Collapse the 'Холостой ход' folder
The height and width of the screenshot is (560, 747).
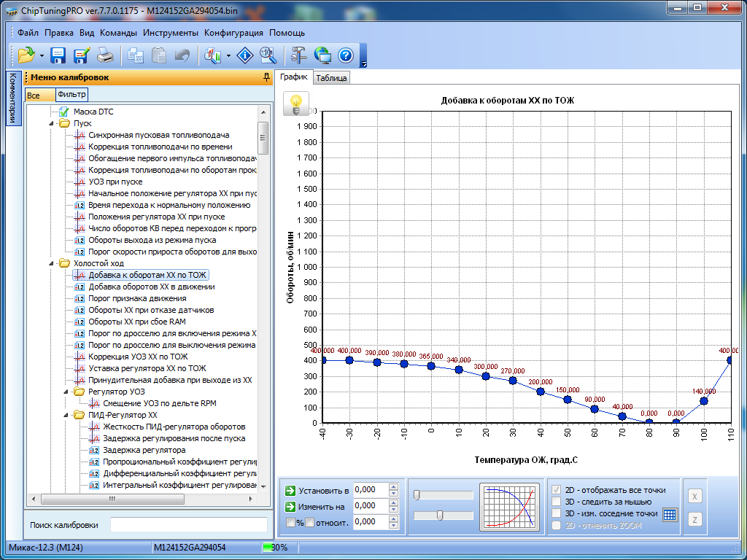[52, 263]
